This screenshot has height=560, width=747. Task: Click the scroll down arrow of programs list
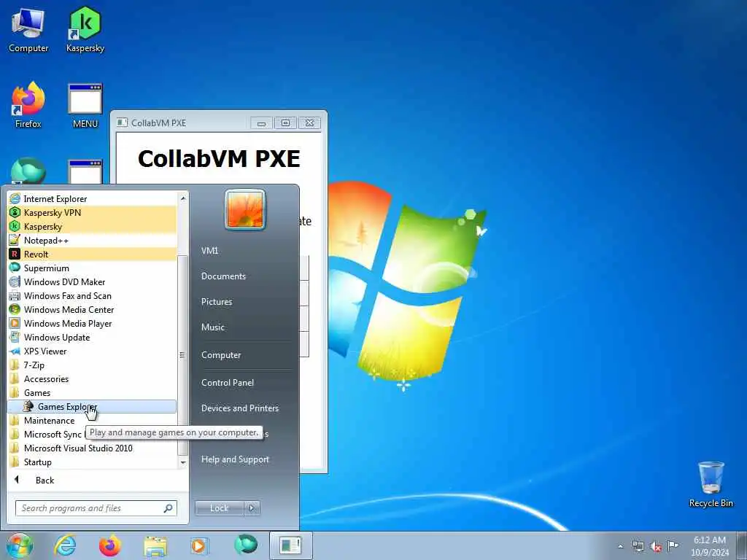pos(183,462)
